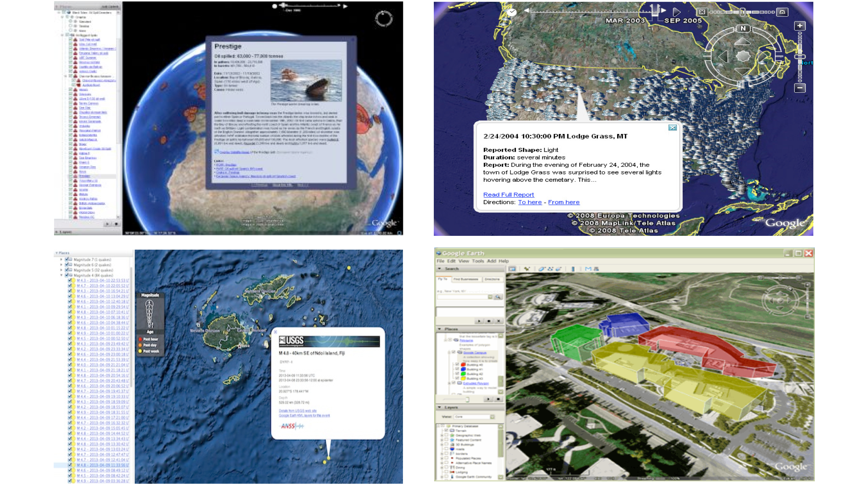Zoom out with minus button on UFO map
868x484 pixels.
(x=800, y=88)
